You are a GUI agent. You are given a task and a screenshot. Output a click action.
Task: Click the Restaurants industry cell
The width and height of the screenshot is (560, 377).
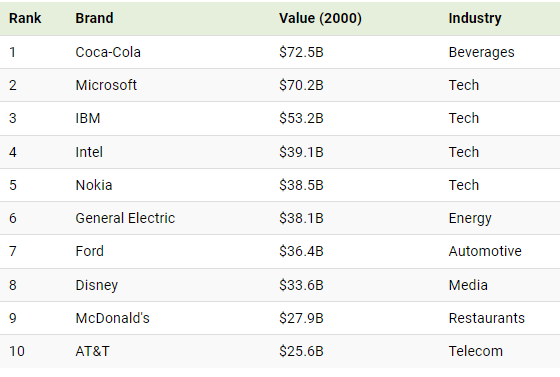click(x=487, y=318)
